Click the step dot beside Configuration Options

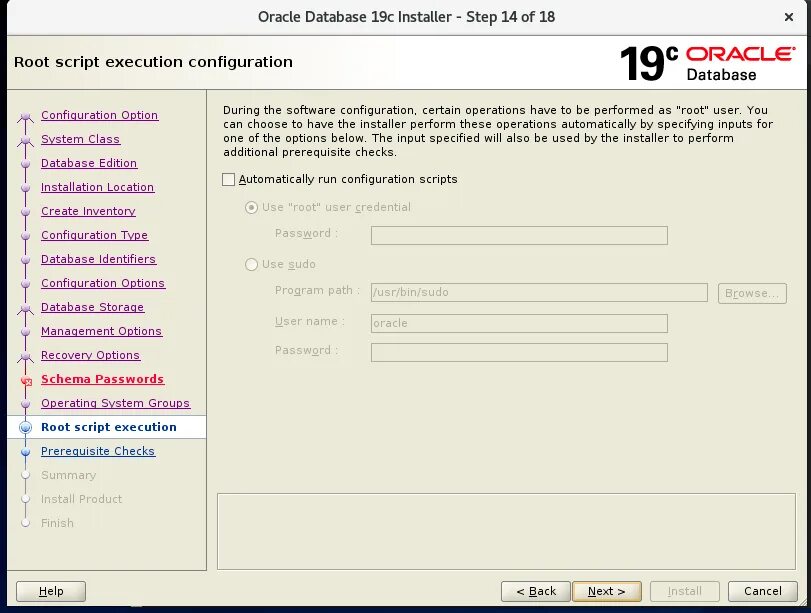pyautogui.click(x=25, y=284)
